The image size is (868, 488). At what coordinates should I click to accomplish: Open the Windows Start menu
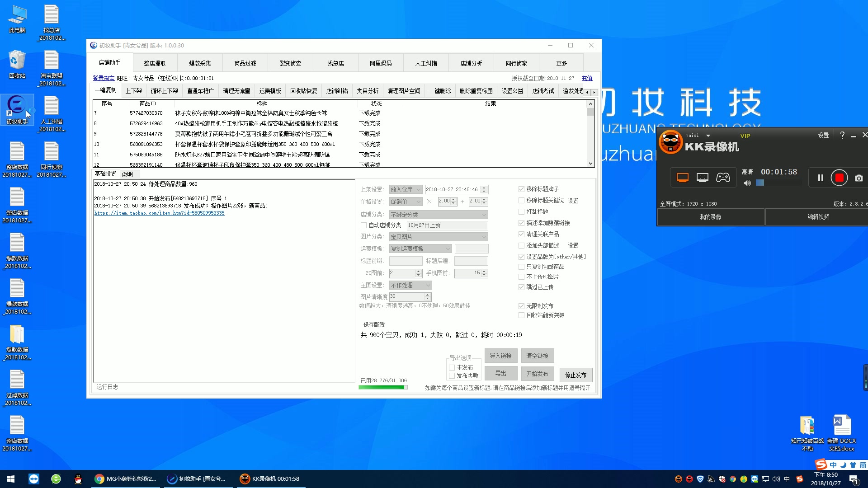click(x=11, y=479)
